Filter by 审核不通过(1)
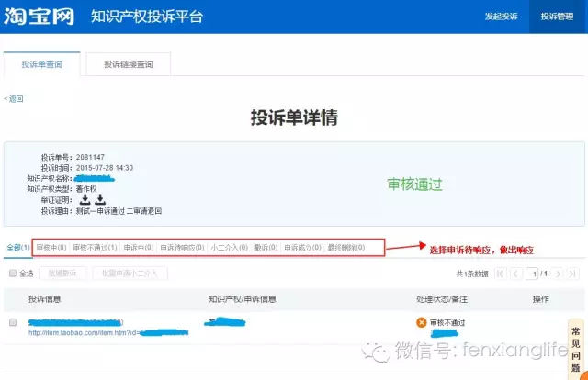Image resolution: width=588 pixels, height=380 pixels. (95, 247)
